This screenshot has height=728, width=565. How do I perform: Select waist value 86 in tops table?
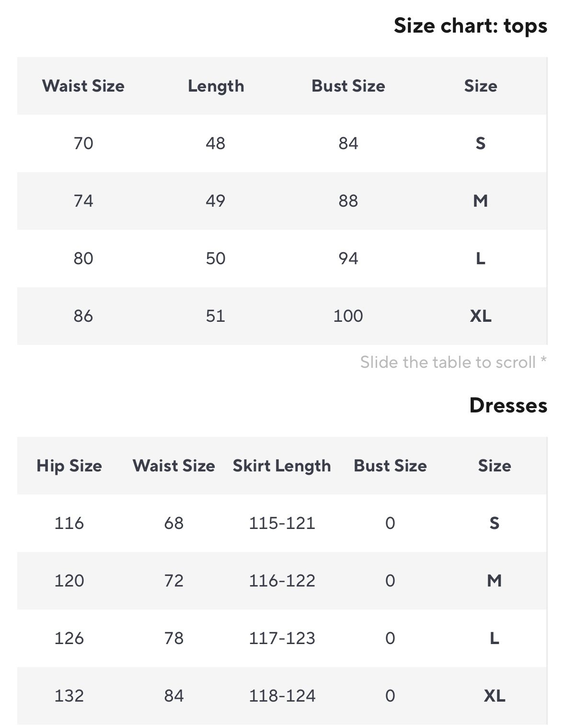click(83, 316)
